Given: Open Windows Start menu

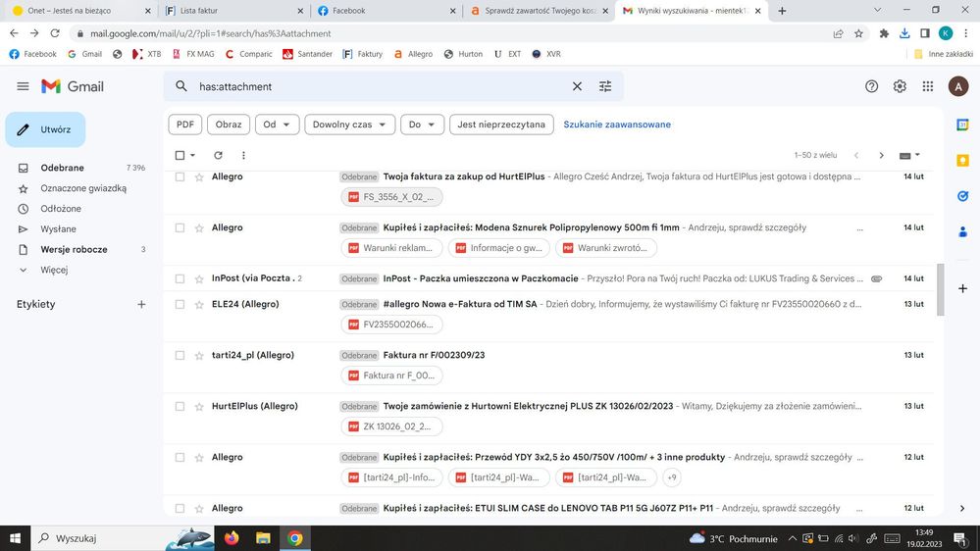Looking at the screenshot, I should [15, 538].
